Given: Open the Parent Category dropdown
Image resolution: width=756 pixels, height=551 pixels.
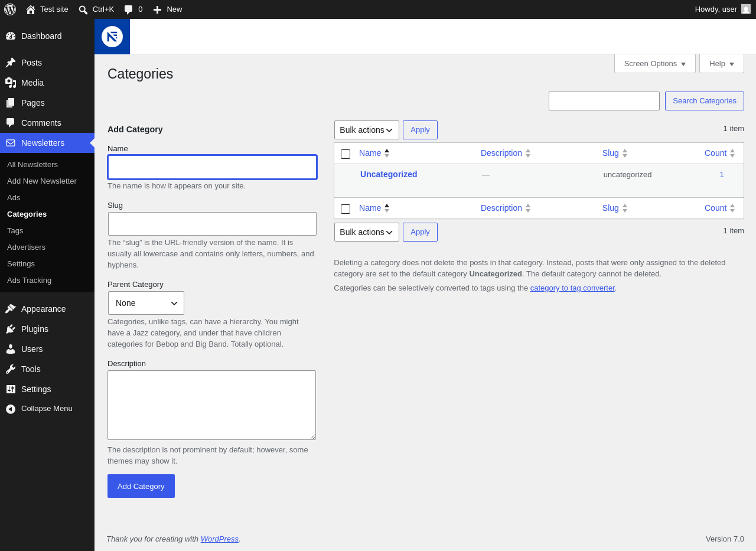Looking at the screenshot, I should pyautogui.click(x=146, y=303).
